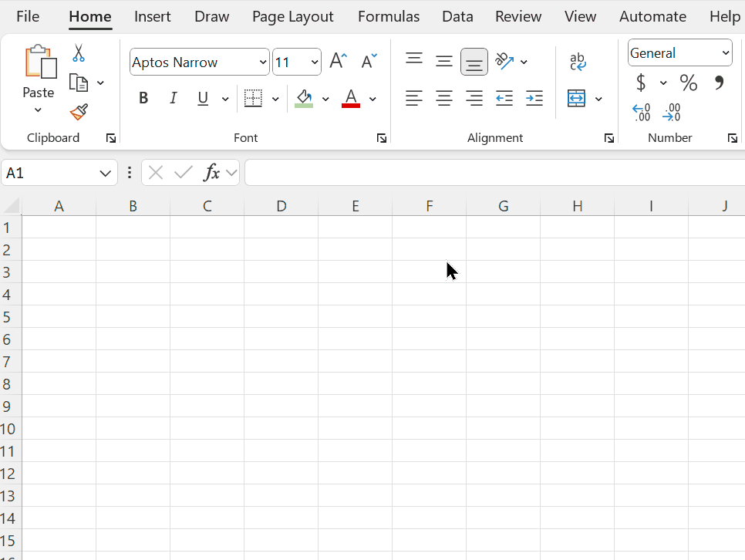Screen dimensions: 745x560
Task: Open the Page Layout tab
Action: [x=293, y=17]
